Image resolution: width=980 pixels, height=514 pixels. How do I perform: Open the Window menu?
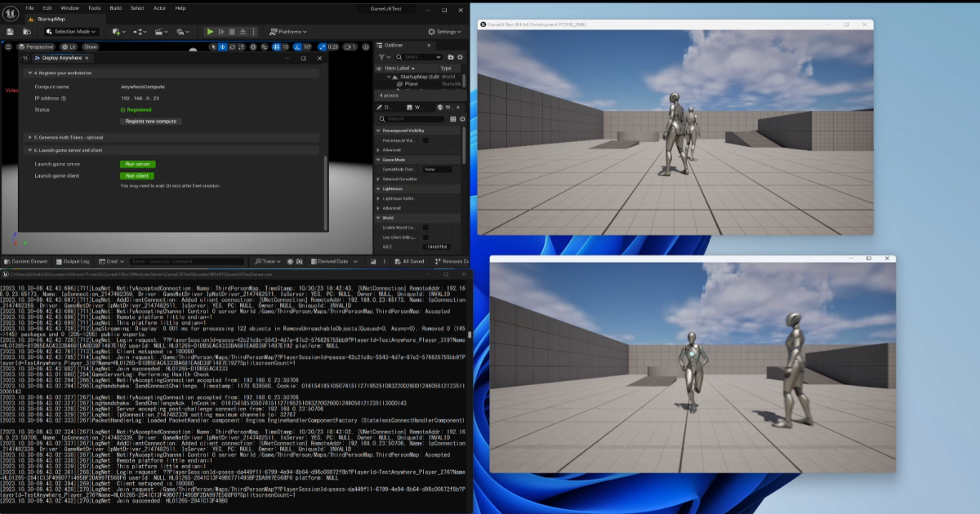pos(70,8)
